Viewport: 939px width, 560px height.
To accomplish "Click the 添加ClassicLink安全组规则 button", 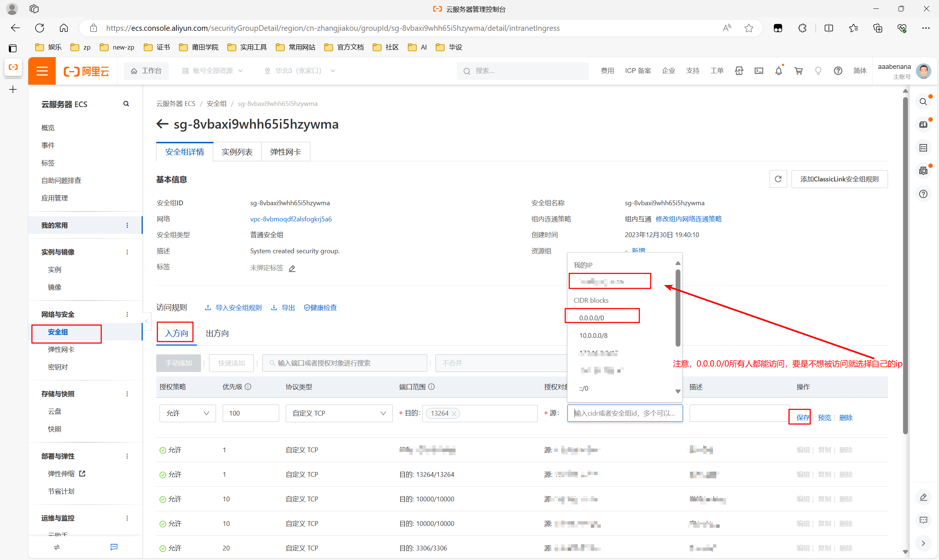I will 839,179.
